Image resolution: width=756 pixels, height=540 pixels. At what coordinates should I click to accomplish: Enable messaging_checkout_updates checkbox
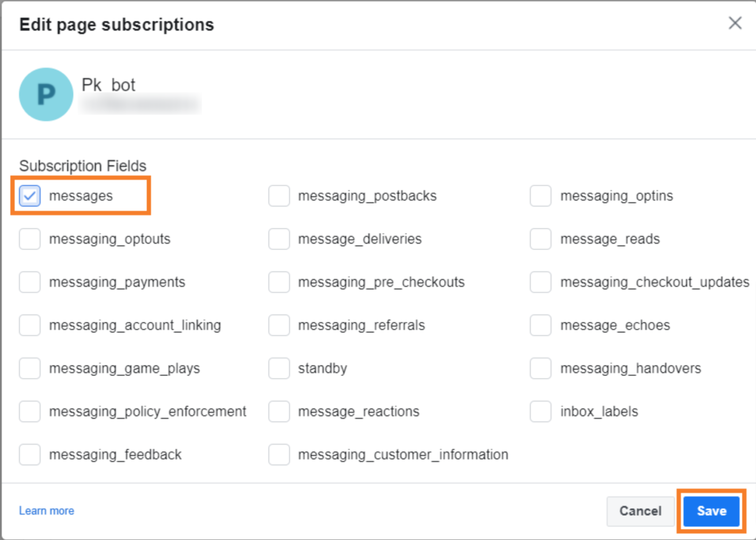pos(540,282)
